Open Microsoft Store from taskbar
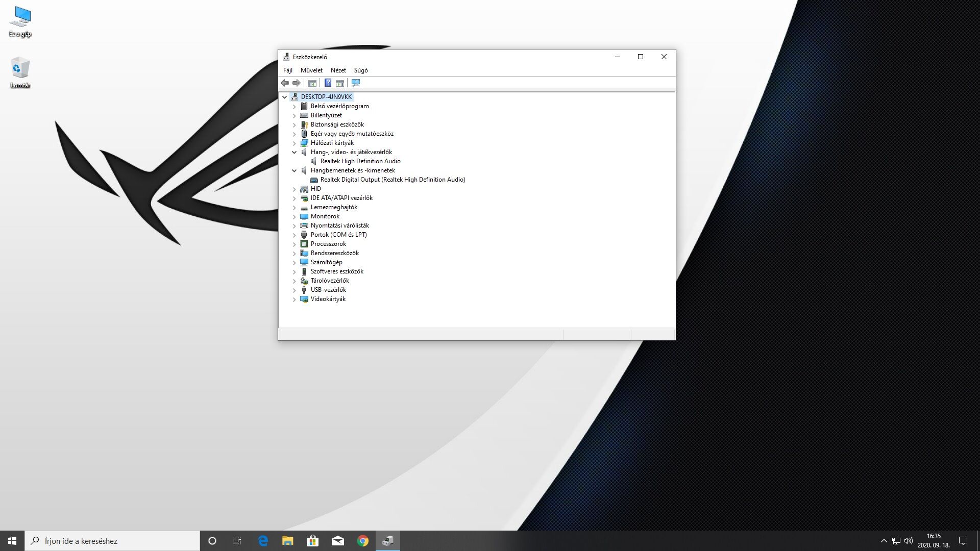The height and width of the screenshot is (551, 980). pos(312,541)
